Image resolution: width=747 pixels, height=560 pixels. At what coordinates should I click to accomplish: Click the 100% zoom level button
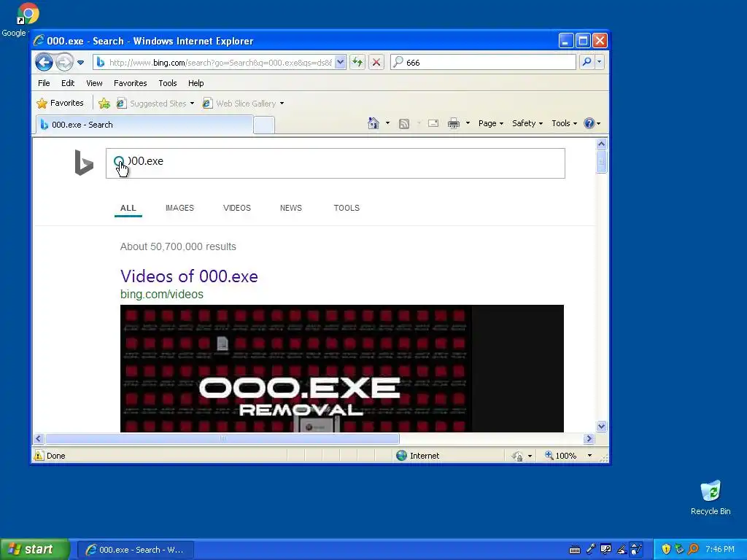click(x=561, y=456)
